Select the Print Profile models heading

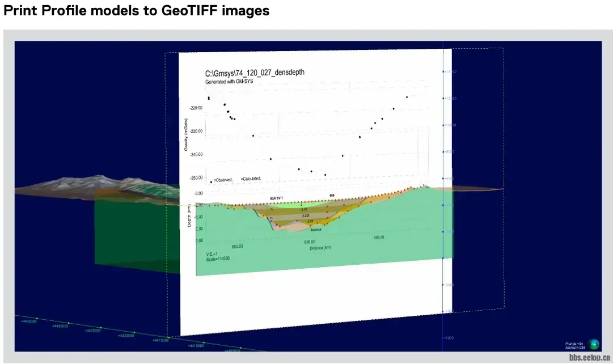click(136, 10)
